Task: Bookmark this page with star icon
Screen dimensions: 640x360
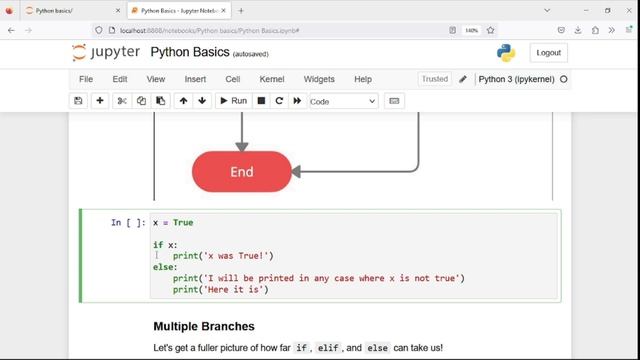Action: click(491, 30)
